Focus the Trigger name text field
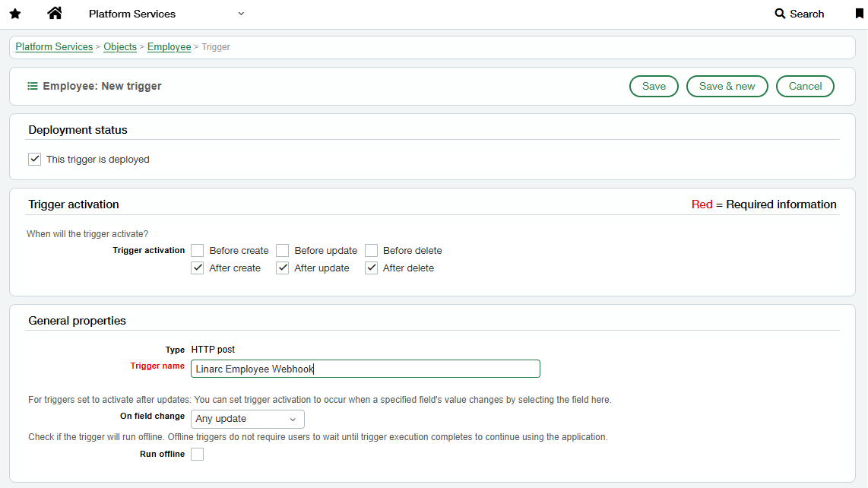Screen dimensions: 868x488 click(366, 369)
